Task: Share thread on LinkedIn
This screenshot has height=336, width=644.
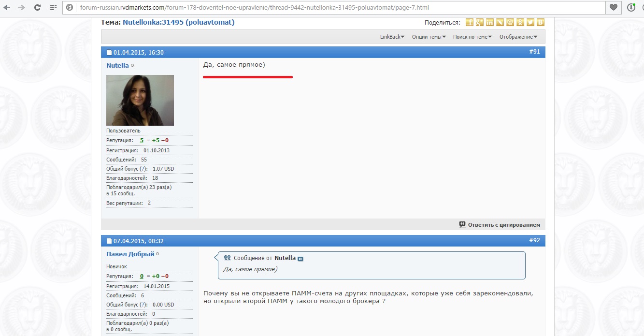Action: tap(489, 23)
